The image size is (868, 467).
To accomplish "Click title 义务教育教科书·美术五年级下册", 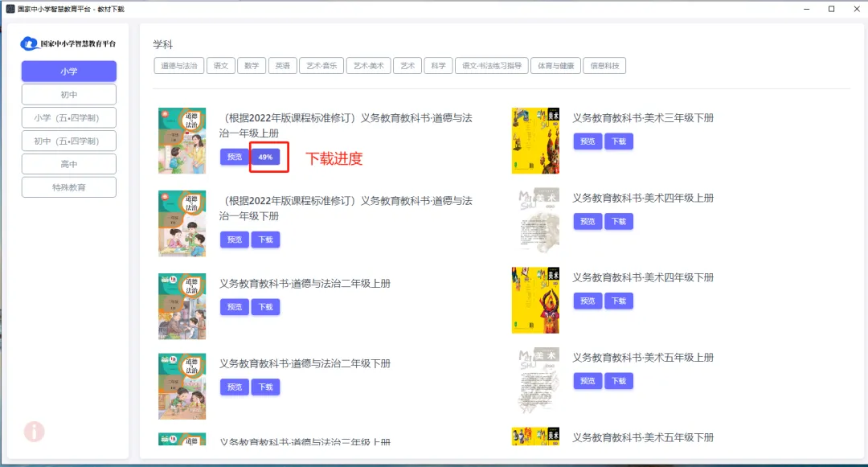I will (x=643, y=437).
